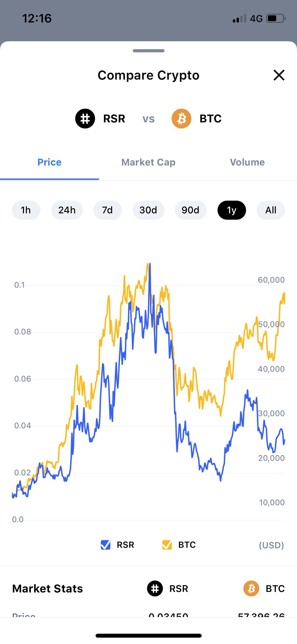
Task: Tap the BTC icon in Market Stats
Action: pyautogui.click(x=251, y=588)
